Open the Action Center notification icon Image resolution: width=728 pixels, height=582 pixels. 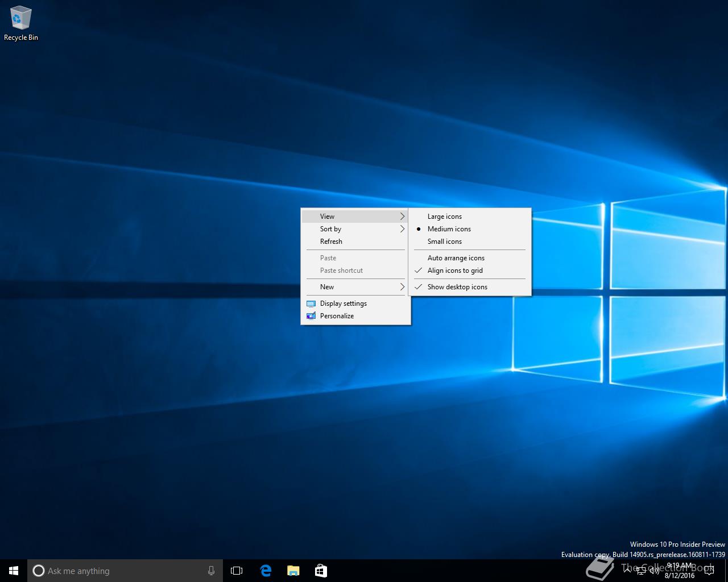(709, 571)
